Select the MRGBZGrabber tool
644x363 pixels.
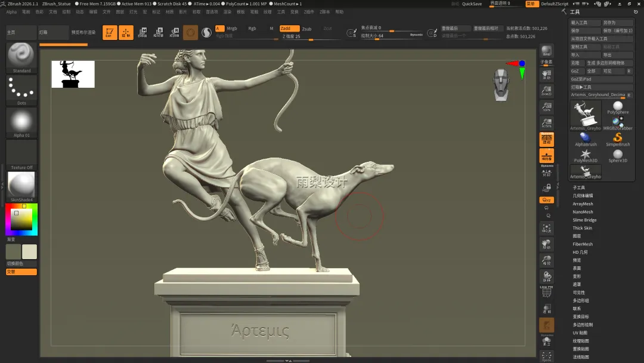[x=618, y=124]
